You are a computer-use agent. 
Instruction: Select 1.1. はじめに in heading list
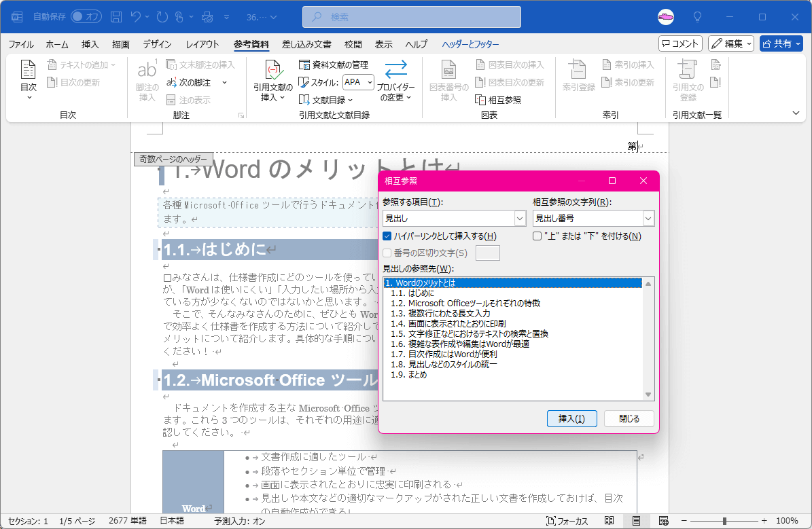click(x=512, y=293)
